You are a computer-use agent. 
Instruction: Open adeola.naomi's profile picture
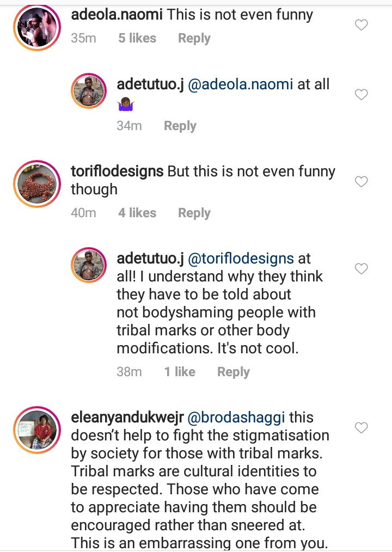(x=36, y=28)
